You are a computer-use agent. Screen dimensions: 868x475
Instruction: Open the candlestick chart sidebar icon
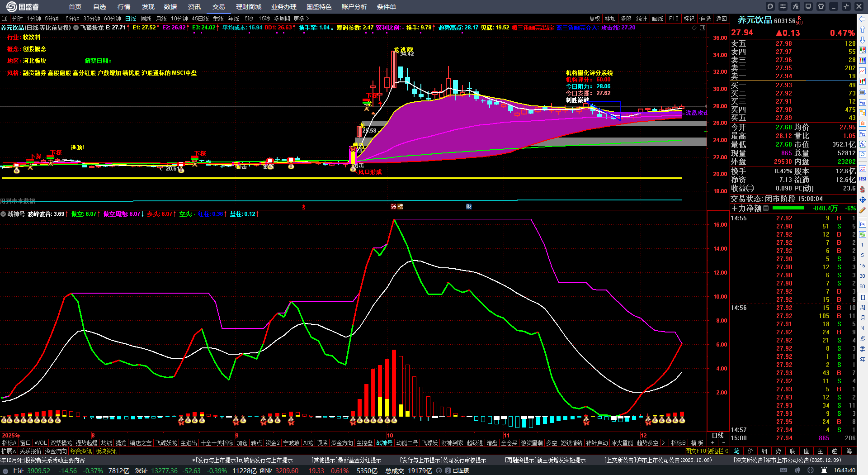(x=863, y=81)
